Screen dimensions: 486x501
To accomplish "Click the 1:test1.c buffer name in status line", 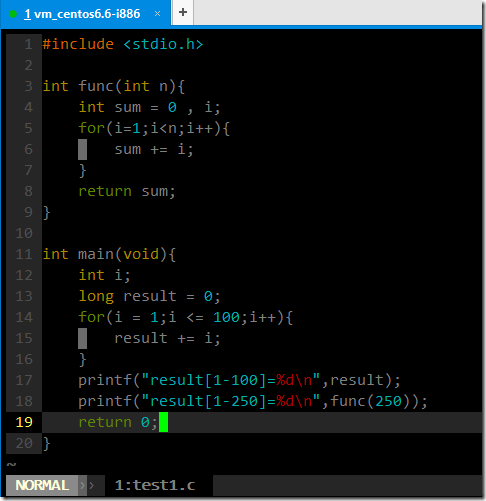I will click(155, 485).
